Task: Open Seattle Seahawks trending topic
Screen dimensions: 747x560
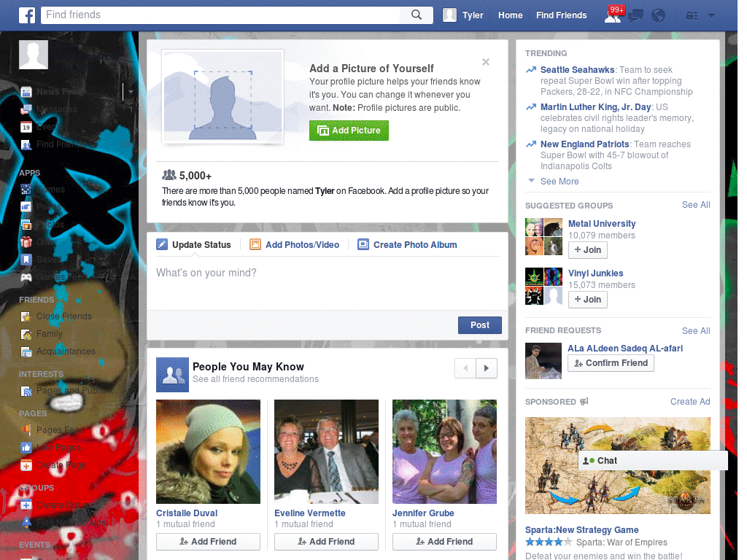Action: pyautogui.click(x=577, y=70)
